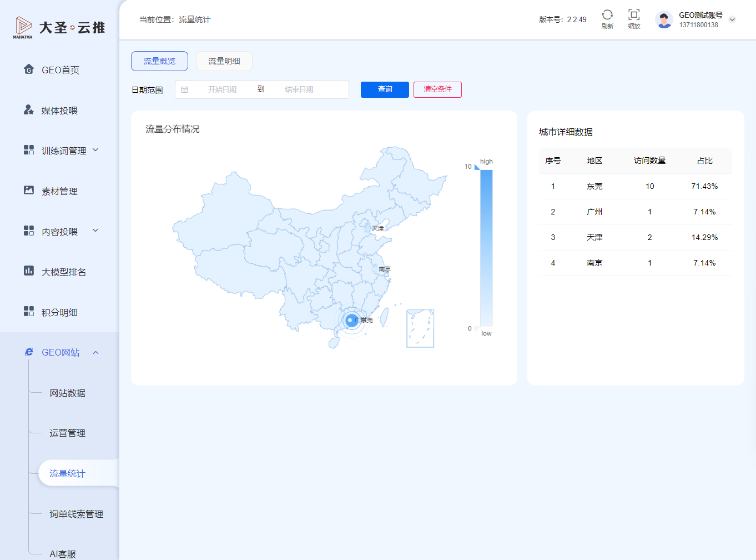Click the 查询 button
Image resolution: width=756 pixels, height=560 pixels.
(x=385, y=89)
